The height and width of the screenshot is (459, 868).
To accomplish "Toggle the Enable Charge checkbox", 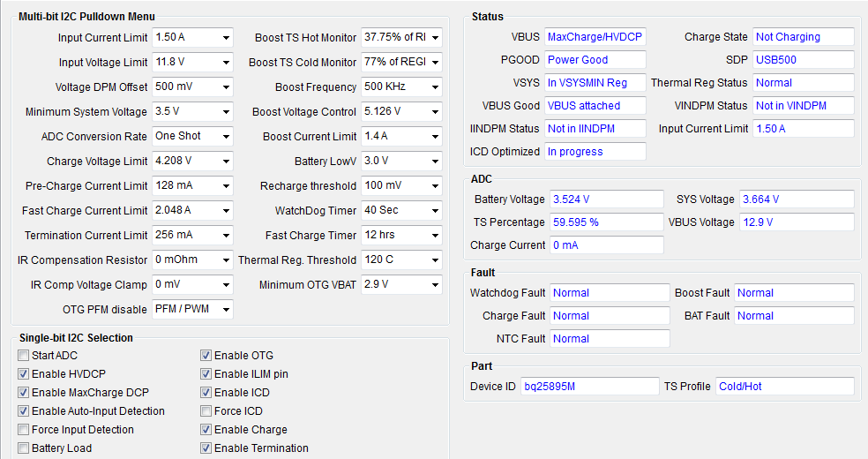I will (x=206, y=430).
